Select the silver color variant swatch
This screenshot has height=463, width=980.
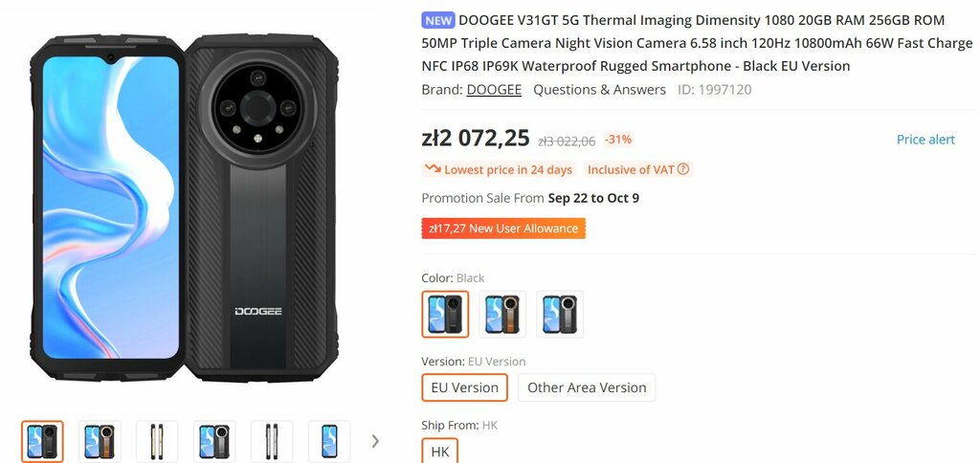[x=560, y=315]
